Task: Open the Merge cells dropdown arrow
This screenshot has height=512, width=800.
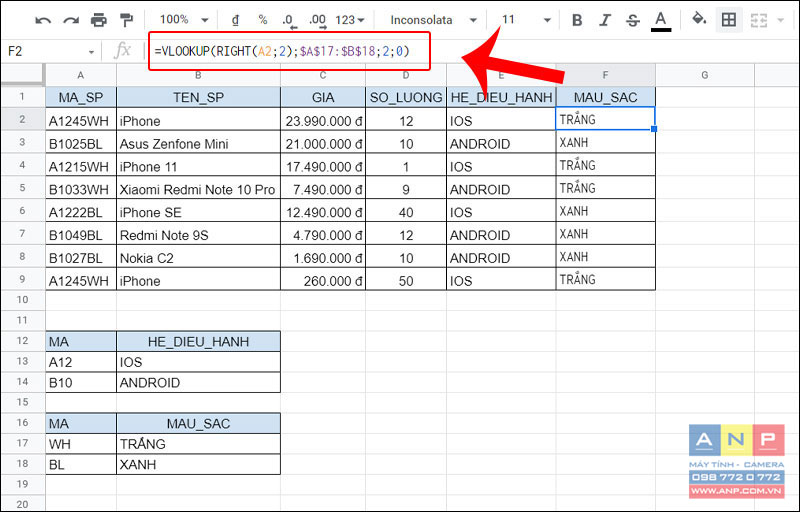Action: [780, 20]
